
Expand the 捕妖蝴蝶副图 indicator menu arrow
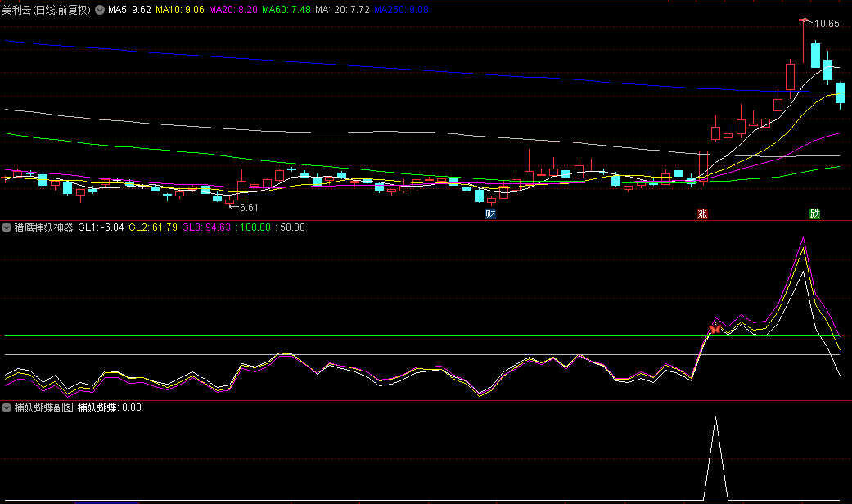point(7,407)
